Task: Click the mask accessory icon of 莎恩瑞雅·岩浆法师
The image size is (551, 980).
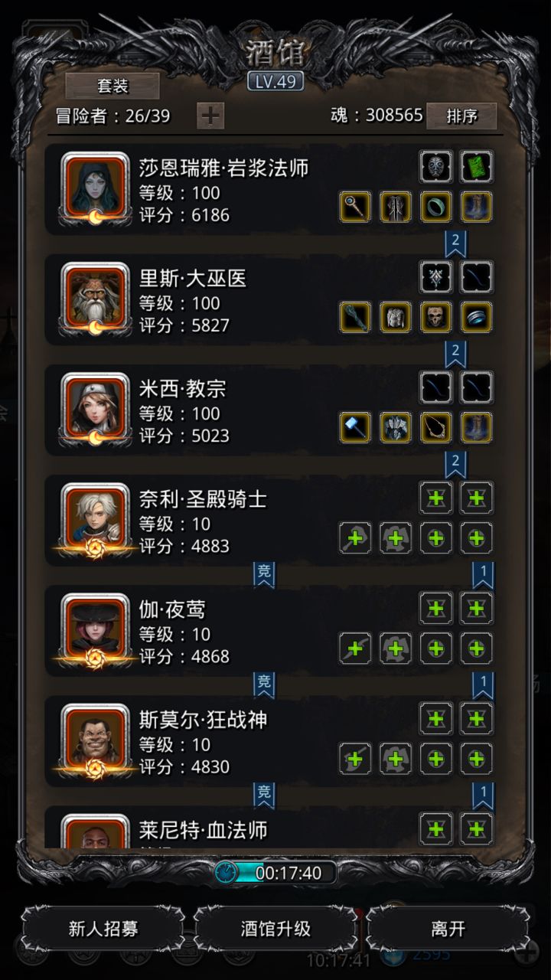Action: point(436,166)
